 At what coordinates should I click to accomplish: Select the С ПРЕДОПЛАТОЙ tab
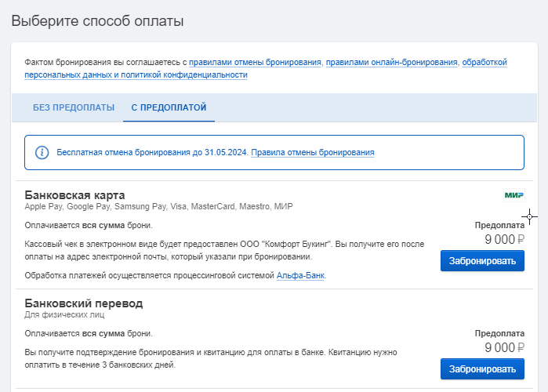pyautogui.click(x=169, y=107)
